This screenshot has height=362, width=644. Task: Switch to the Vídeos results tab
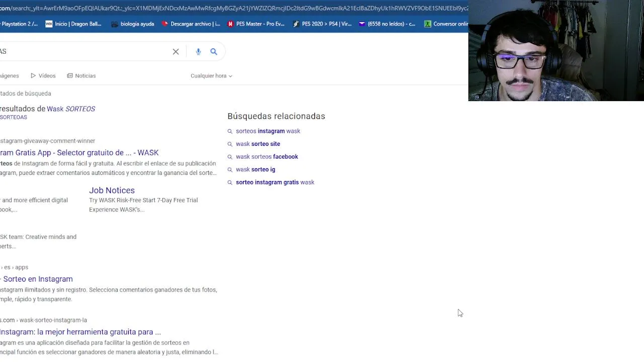43,76
